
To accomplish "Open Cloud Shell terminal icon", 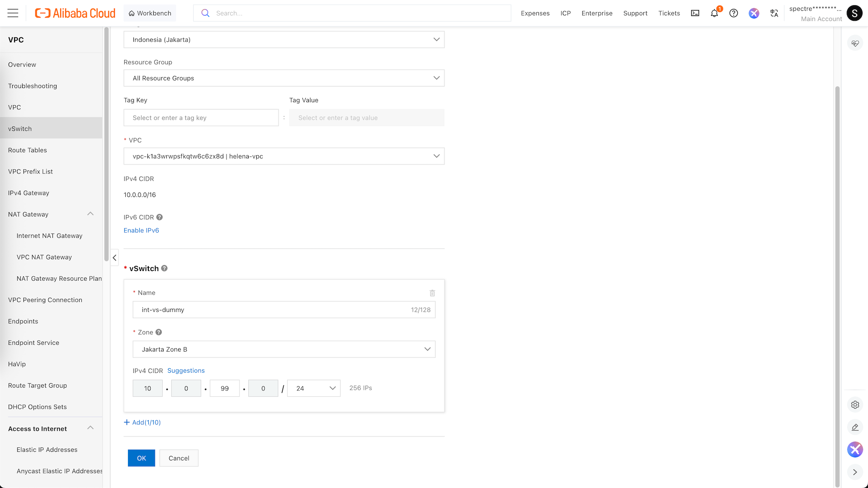I will coord(695,13).
